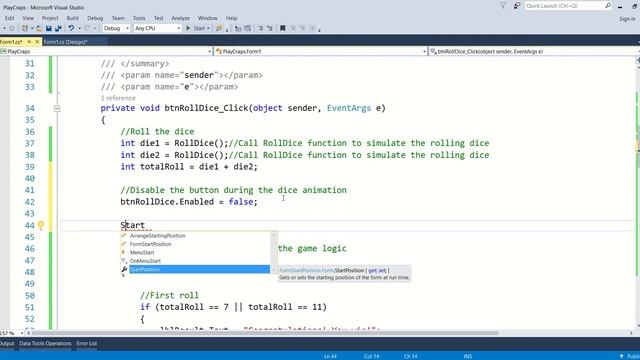Click the feedback icon near Quick Launch
This screenshot has width=640, height=360.
coord(517,6)
